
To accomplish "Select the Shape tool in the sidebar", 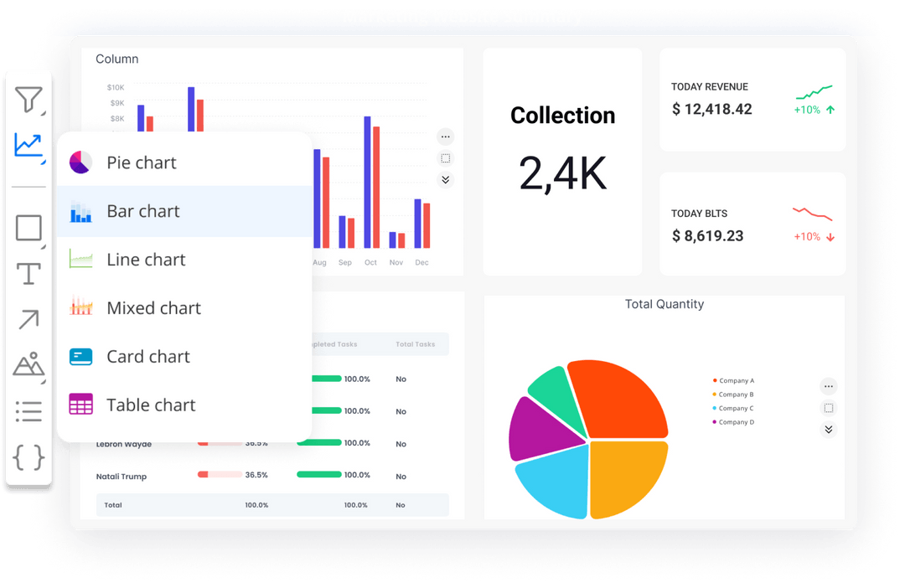I will (28, 228).
